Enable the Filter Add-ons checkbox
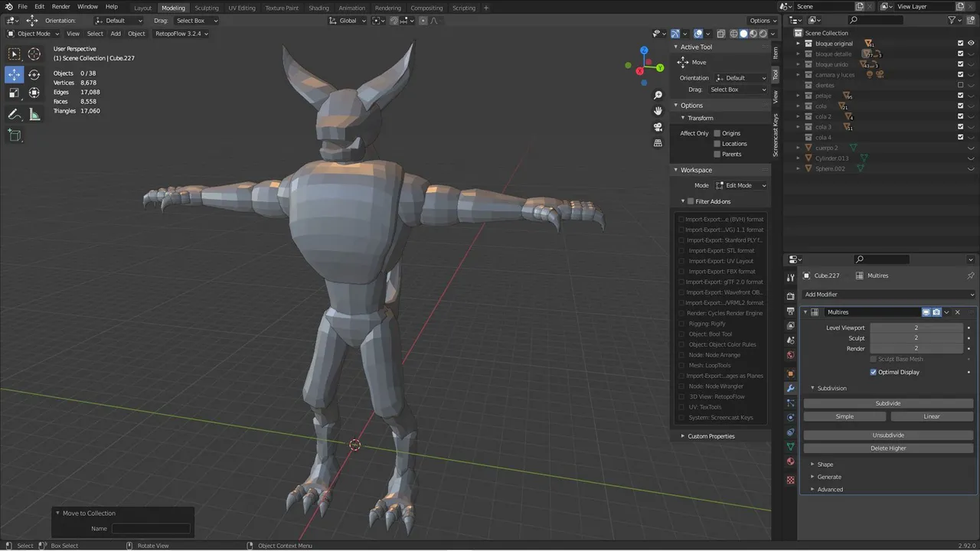Screen dimensions: 980x551 [x=691, y=201]
